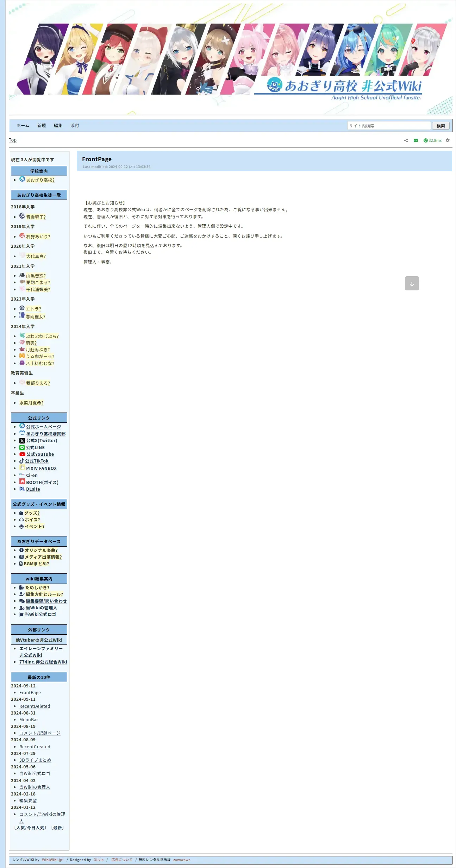Click the disc icon beside オリジナル楽曲
The height and width of the screenshot is (868, 456).
click(x=21, y=551)
